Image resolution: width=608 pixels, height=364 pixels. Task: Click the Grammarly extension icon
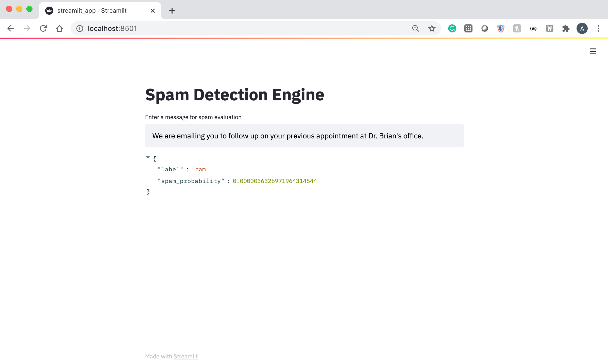point(452,28)
